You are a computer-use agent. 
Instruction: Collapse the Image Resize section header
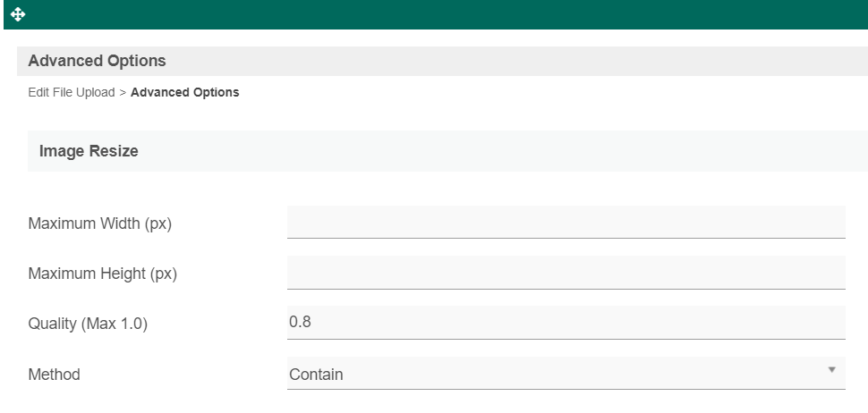point(447,151)
